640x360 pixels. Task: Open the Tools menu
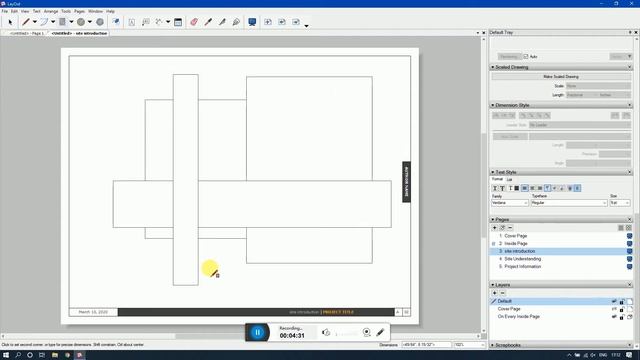(x=66, y=11)
